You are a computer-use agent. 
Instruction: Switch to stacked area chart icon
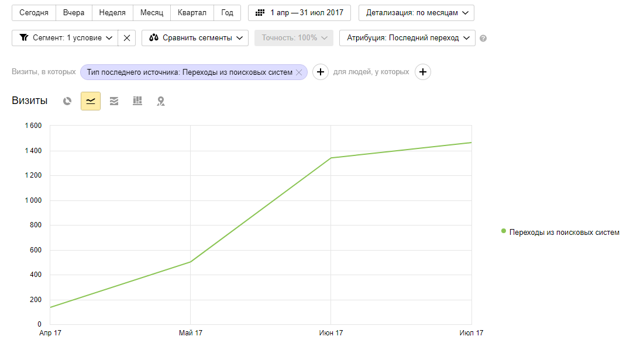[x=114, y=101]
